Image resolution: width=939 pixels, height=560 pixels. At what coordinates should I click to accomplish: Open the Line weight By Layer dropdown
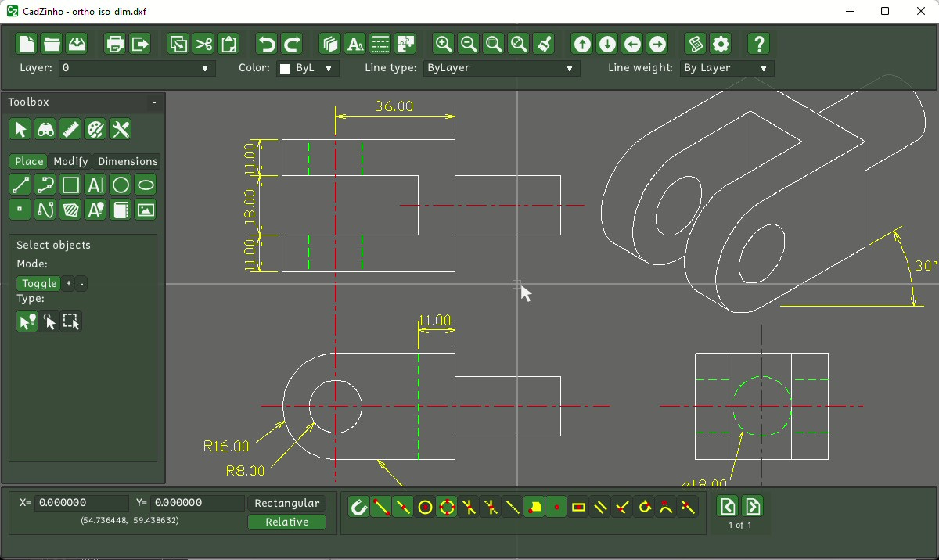click(x=727, y=68)
